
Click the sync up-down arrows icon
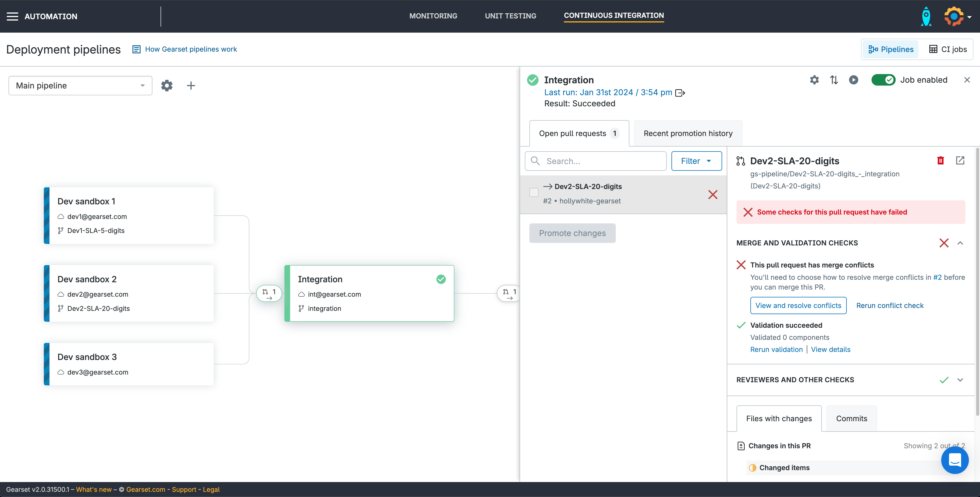834,80
